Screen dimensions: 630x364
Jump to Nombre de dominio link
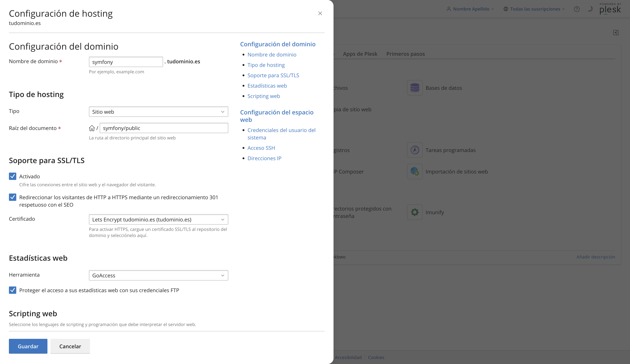272,54
